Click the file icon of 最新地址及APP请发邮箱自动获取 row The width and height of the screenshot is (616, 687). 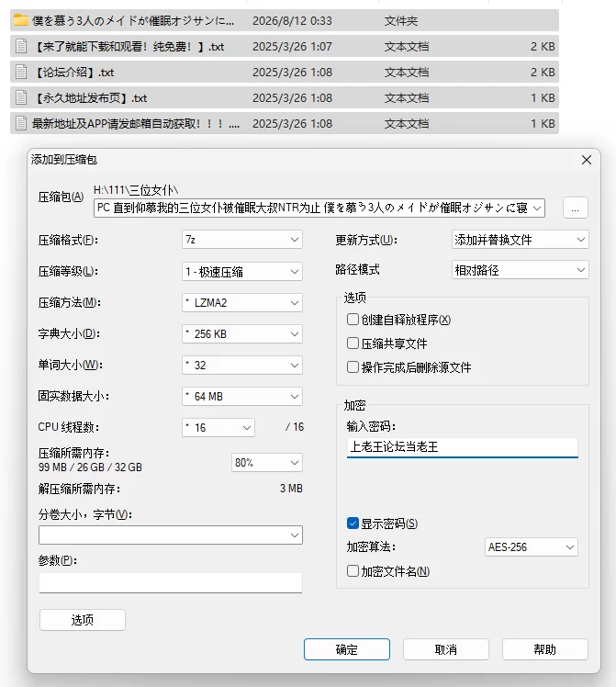[x=20, y=123]
